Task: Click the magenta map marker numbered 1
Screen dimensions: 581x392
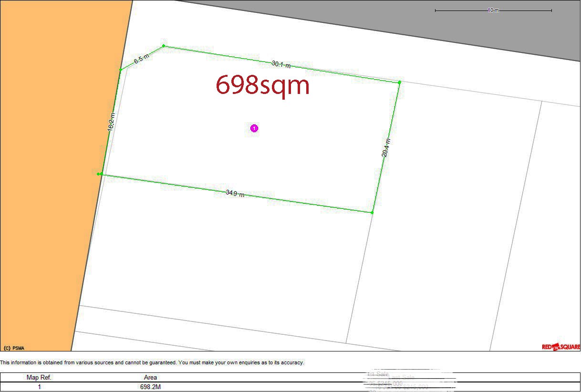Action: click(254, 128)
